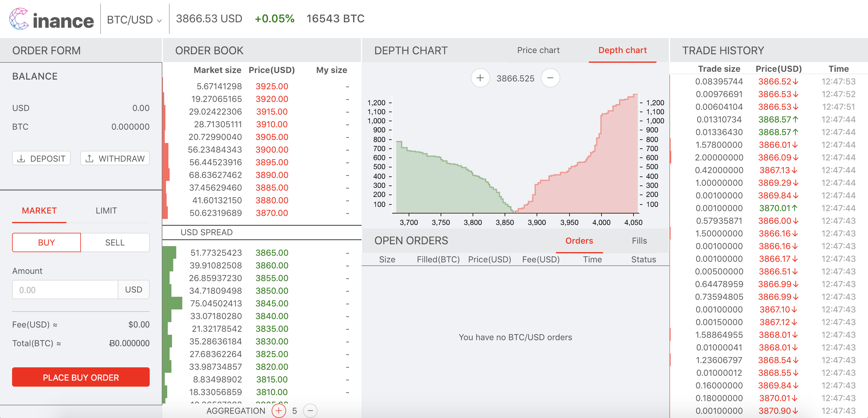Increase aggregation with the plus icon
The height and width of the screenshot is (418, 868).
point(279,410)
